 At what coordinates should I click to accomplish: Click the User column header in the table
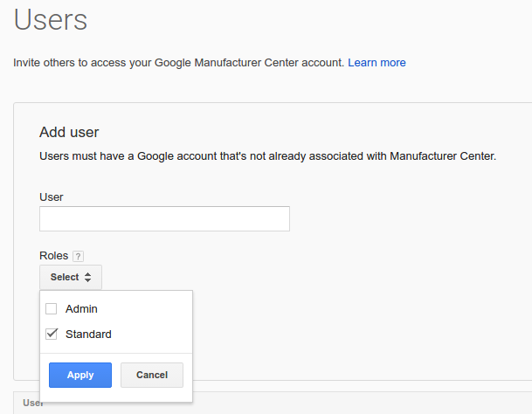[33, 404]
